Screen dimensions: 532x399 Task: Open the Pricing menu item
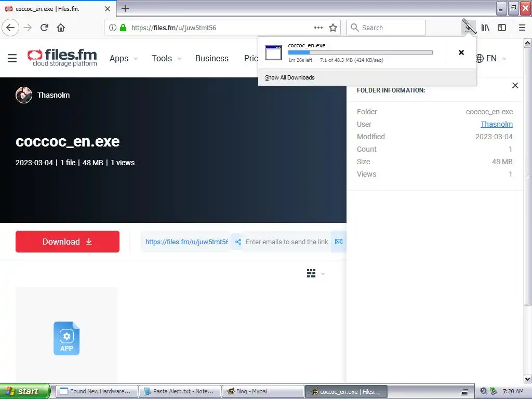[x=251, y=58]
